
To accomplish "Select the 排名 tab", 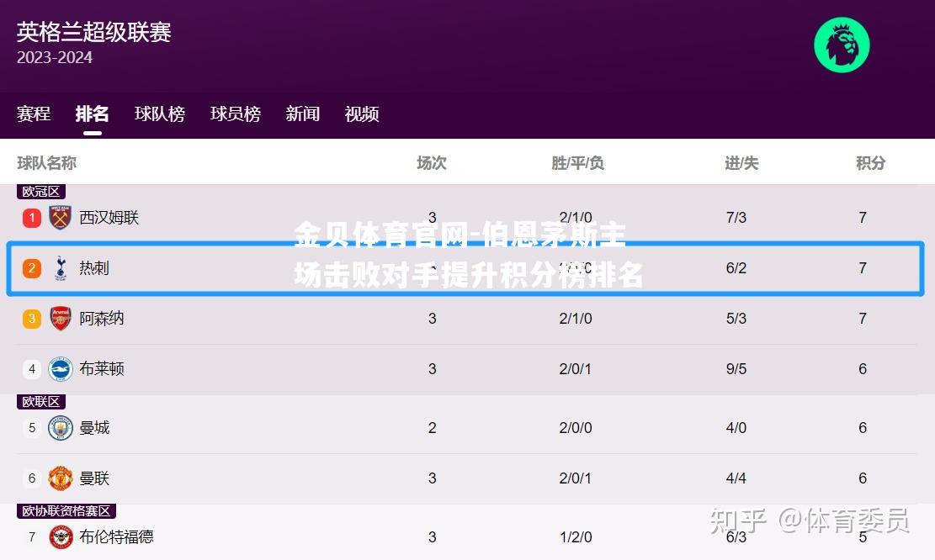I will 92,114.
